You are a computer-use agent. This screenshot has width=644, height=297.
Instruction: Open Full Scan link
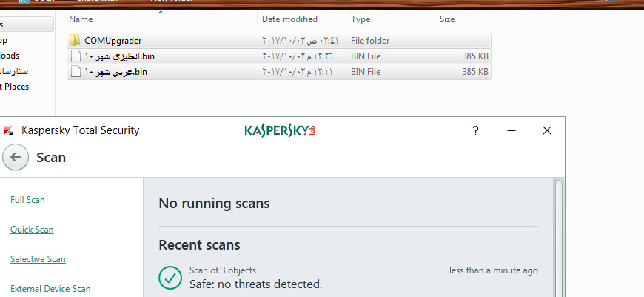pyautogui.click(x=27, y=200)
